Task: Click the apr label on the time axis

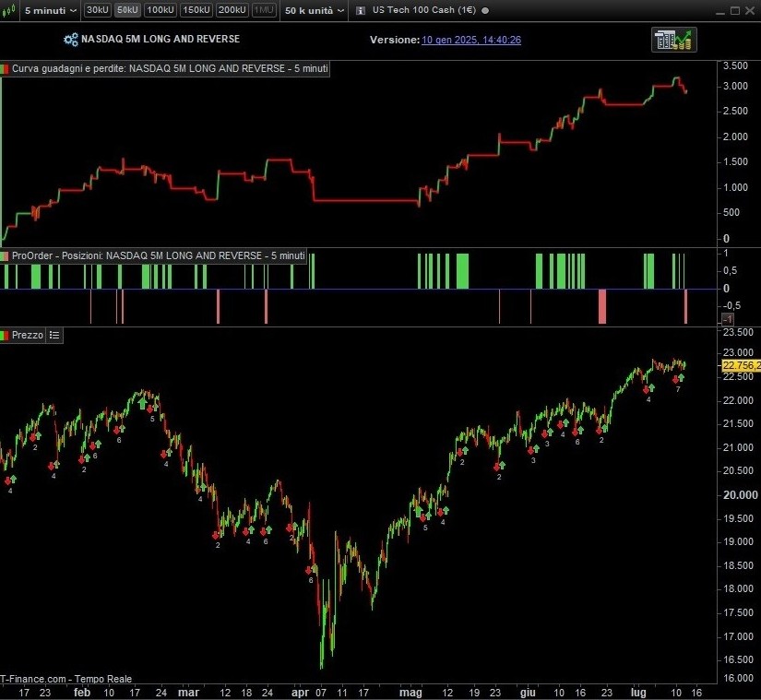Action: [300, 693]
